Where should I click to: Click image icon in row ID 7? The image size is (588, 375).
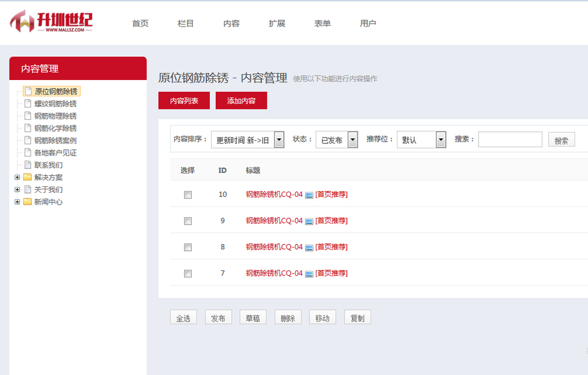309,274
